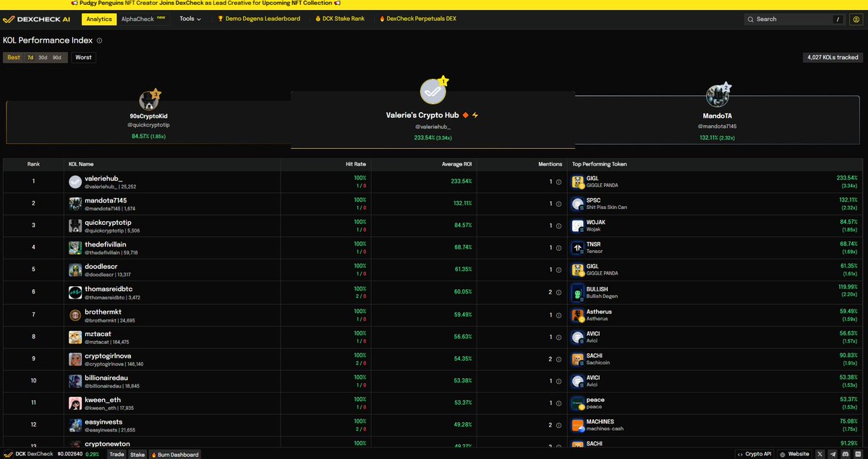
Task: Click SPSC token icon
Action: (578, 204)
